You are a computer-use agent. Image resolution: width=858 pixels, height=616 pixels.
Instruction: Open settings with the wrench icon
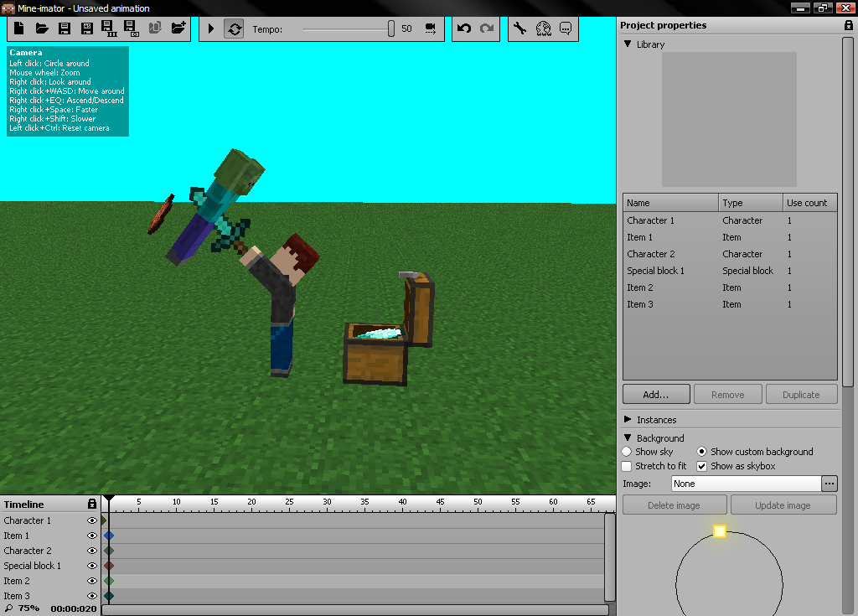(519, 28)
